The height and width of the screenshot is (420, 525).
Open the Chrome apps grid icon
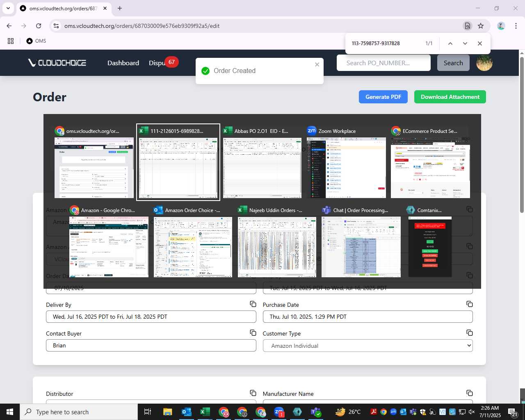tap(11, 41)
